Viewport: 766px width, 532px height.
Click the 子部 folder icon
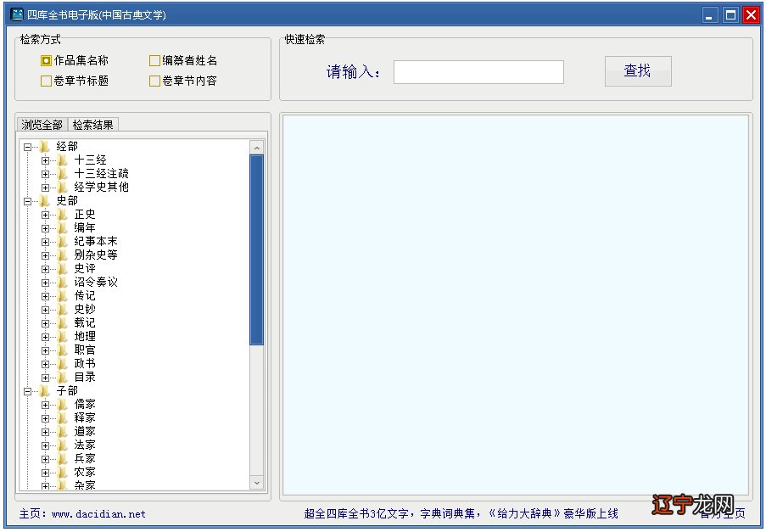point(45,390)
